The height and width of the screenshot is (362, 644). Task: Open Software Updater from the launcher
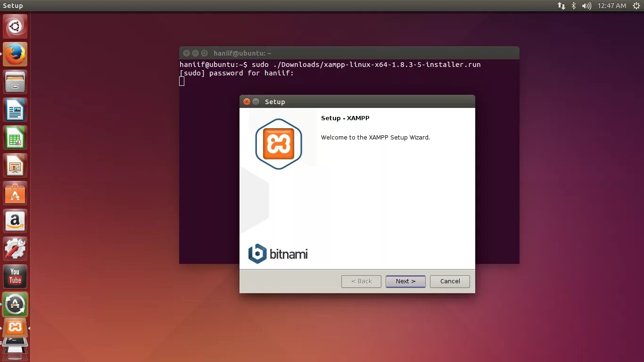(15, 304)
